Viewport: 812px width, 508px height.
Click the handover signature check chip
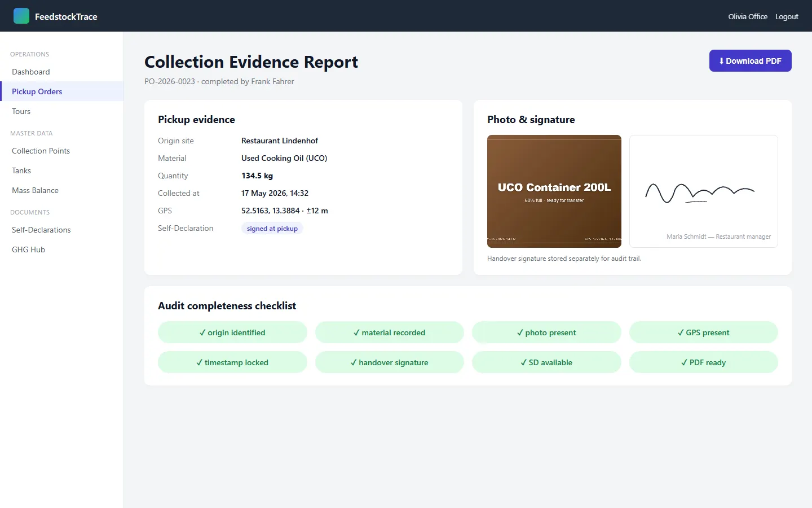tap(390, 362)
